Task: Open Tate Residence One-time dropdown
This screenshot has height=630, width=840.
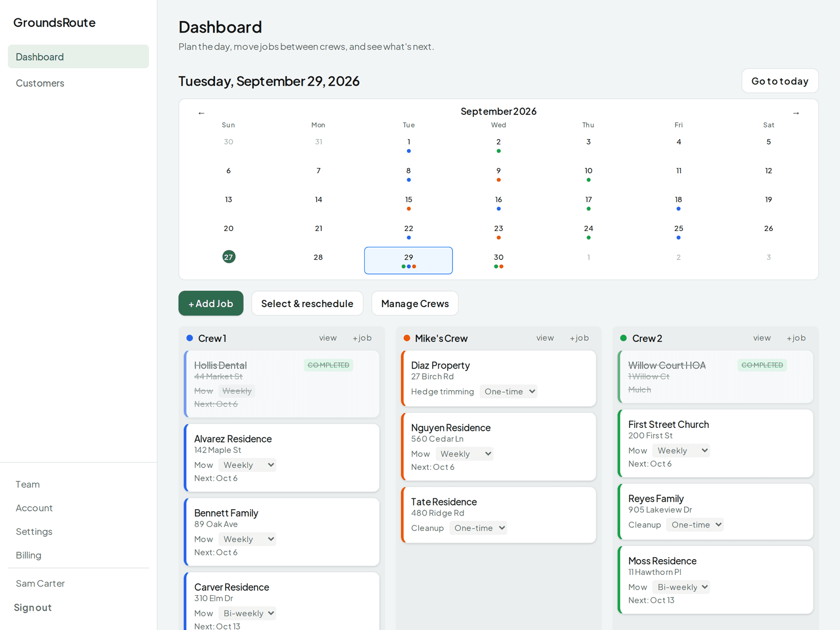Action: tap(478, 528)
